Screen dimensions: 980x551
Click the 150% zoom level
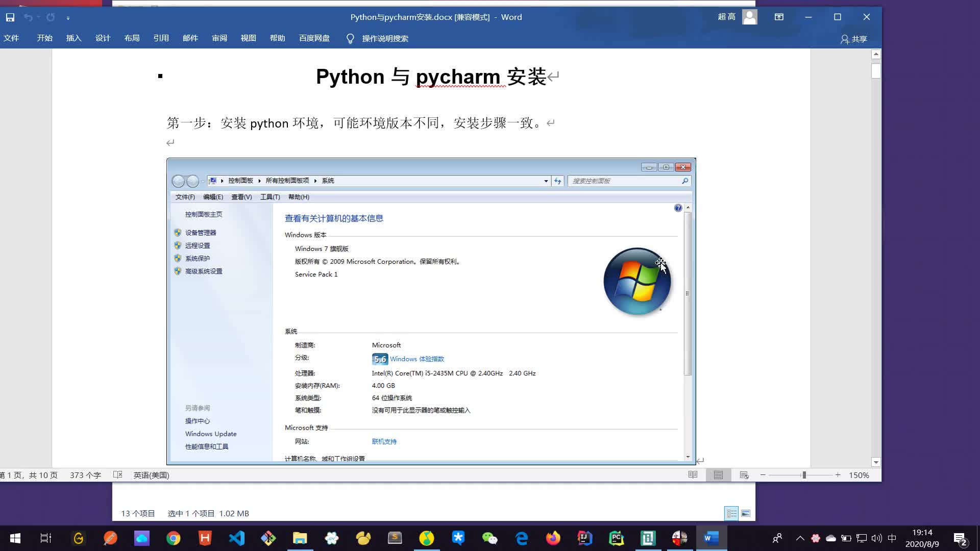(859, 475)
